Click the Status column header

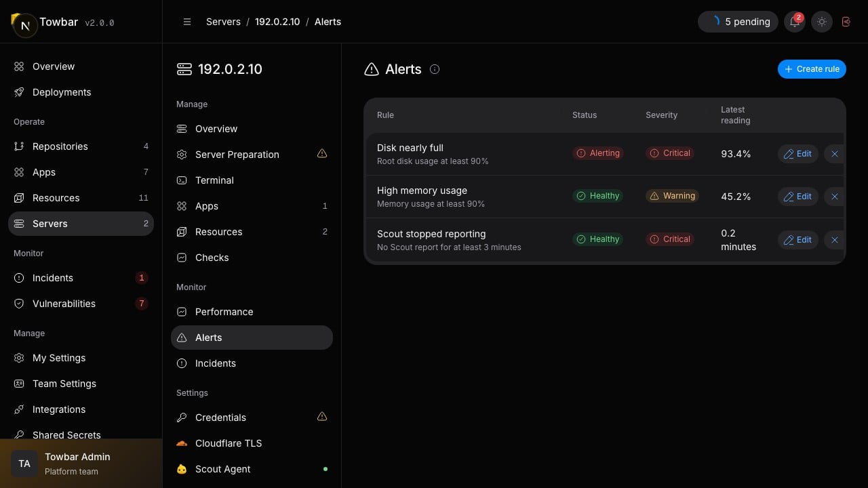point(585,115)
